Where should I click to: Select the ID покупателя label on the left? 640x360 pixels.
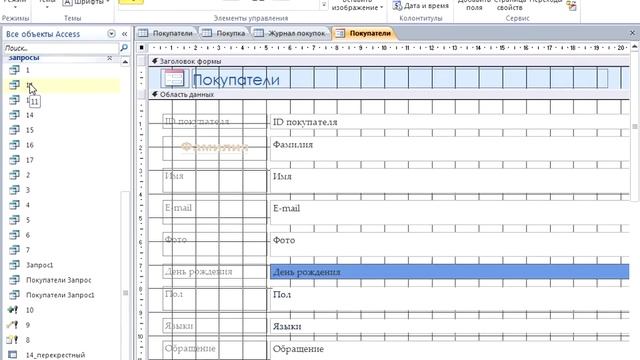[x=214, y=122]
